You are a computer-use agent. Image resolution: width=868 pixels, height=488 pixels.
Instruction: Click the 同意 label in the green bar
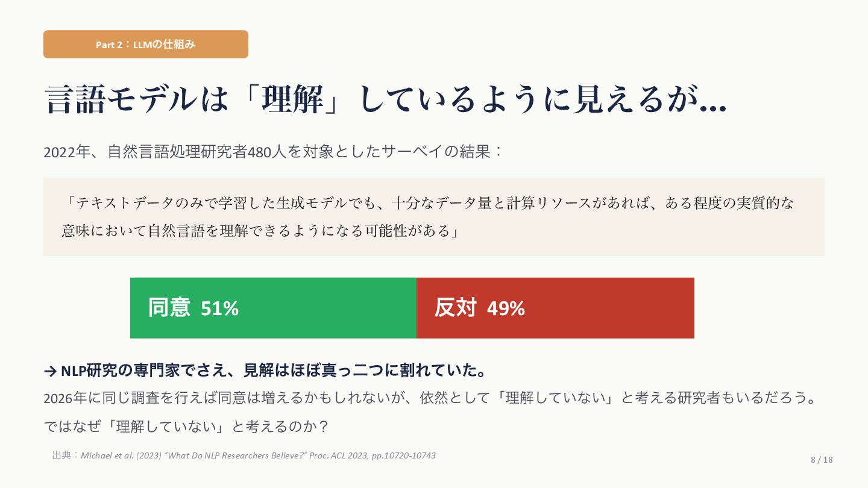[x=169, y=308]
